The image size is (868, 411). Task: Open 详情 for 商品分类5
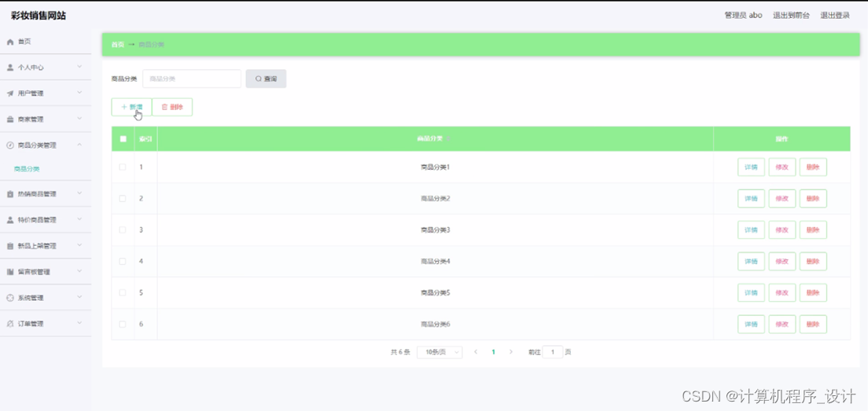751,292
